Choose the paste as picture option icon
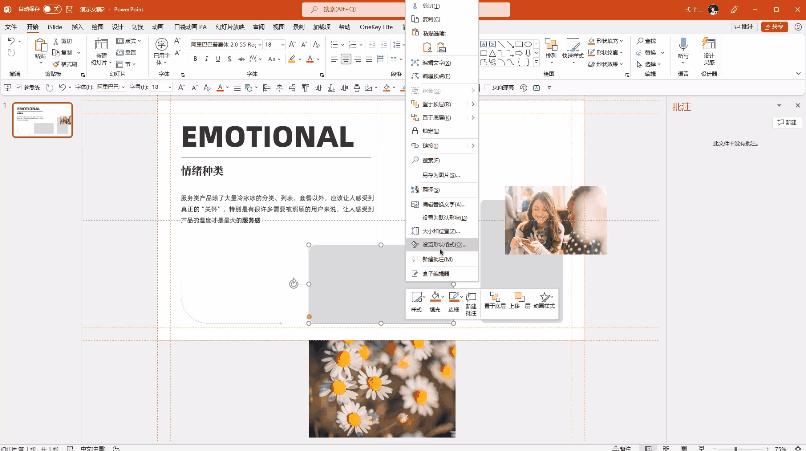 point(441,47)
